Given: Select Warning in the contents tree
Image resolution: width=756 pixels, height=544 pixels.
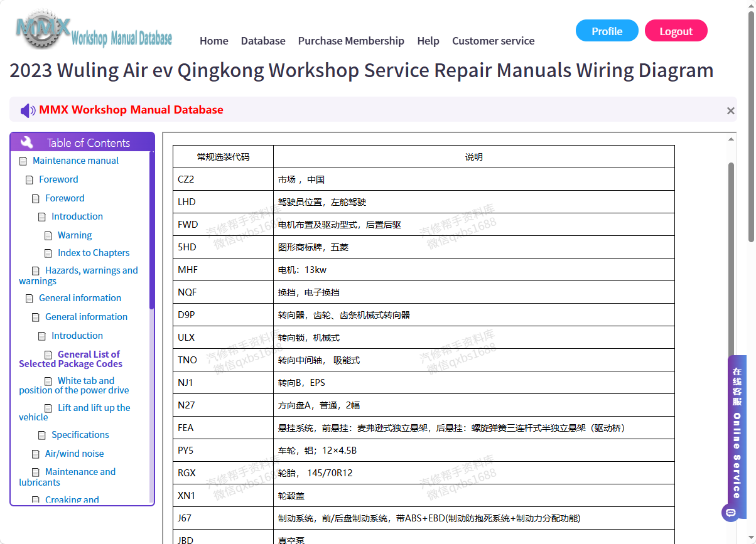Looking at the screenshot, I should click(75, 235).
